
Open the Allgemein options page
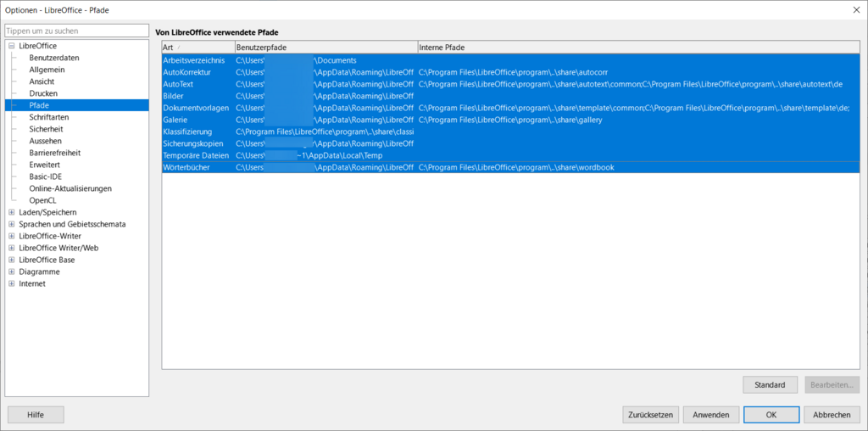point(47,70)
